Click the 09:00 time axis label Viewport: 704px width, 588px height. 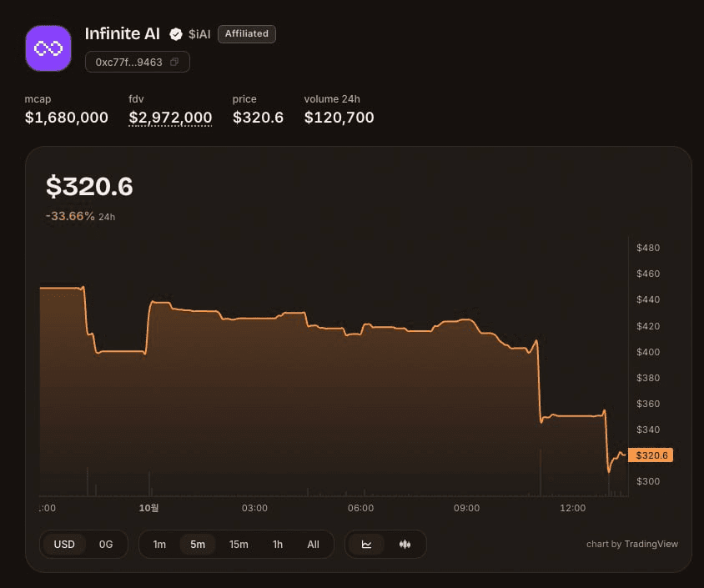click(466, 508)
